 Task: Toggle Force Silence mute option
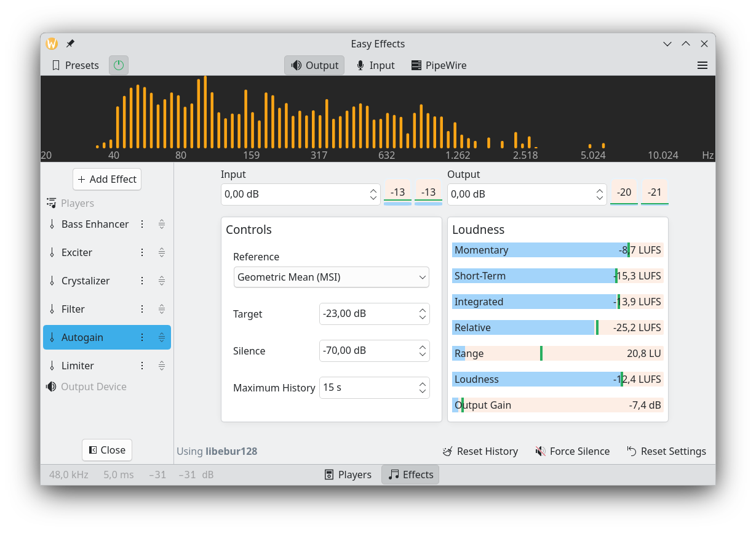[572, 452]
